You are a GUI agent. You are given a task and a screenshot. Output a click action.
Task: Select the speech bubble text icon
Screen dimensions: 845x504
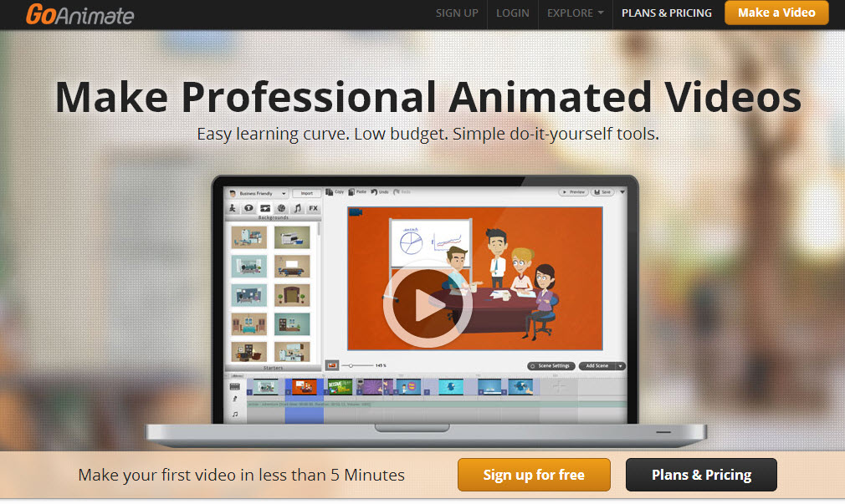(x=248, y=208)
